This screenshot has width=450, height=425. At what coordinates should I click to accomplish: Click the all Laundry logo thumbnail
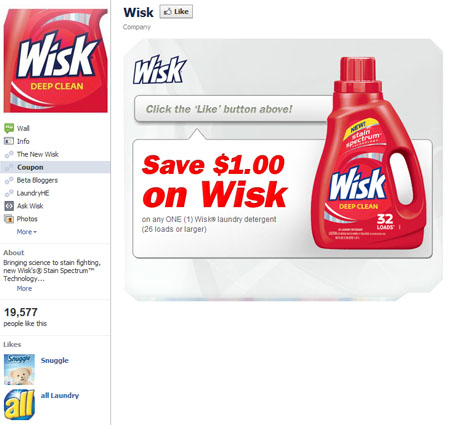19,404
